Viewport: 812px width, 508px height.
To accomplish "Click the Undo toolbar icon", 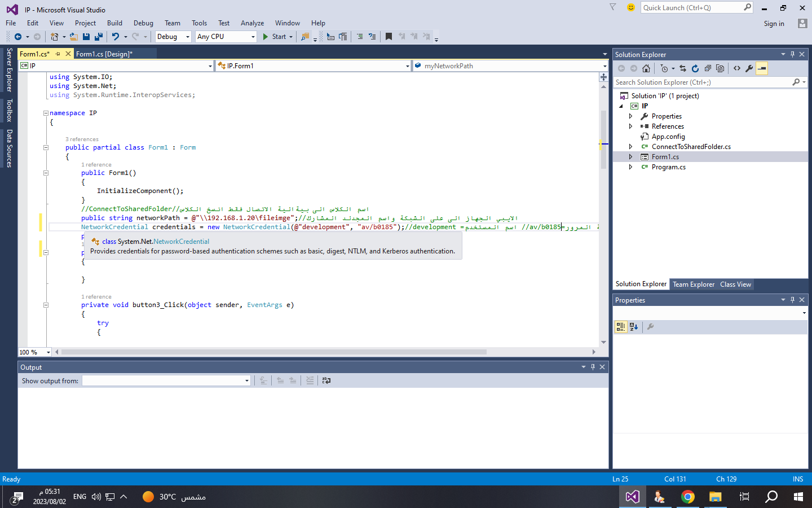I will click(116, 37).
